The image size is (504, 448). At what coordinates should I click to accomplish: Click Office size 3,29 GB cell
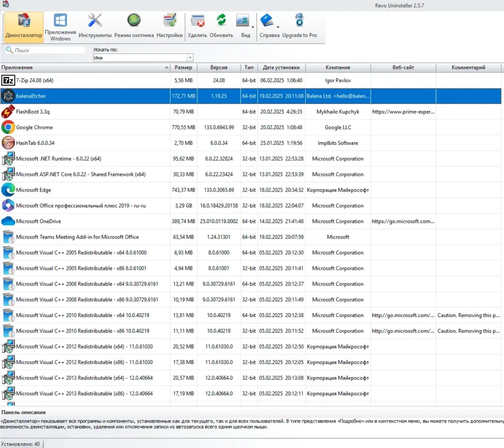[184, 205]
